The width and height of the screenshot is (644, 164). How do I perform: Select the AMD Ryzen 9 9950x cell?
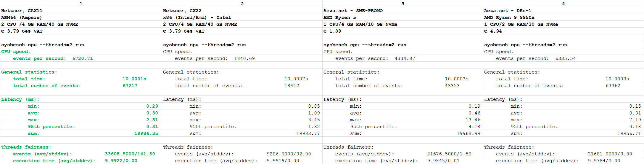pyautogui.click(x=509, y=17)
